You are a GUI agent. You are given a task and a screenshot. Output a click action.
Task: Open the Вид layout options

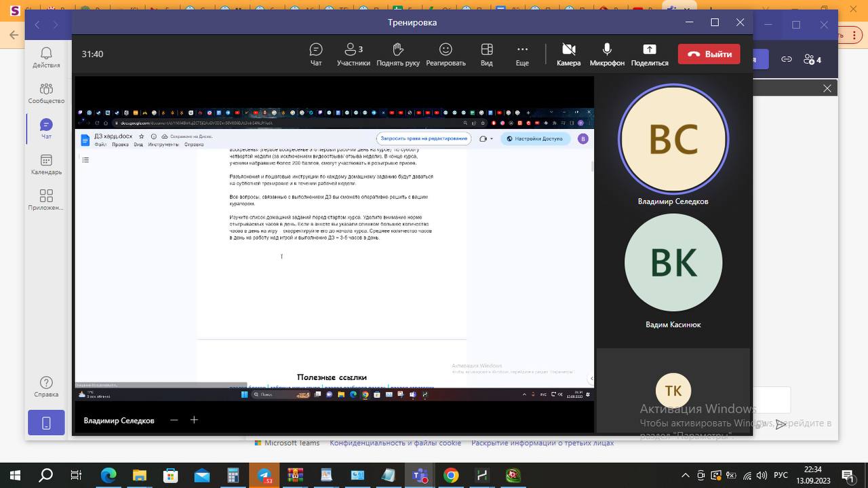point(486,54)
